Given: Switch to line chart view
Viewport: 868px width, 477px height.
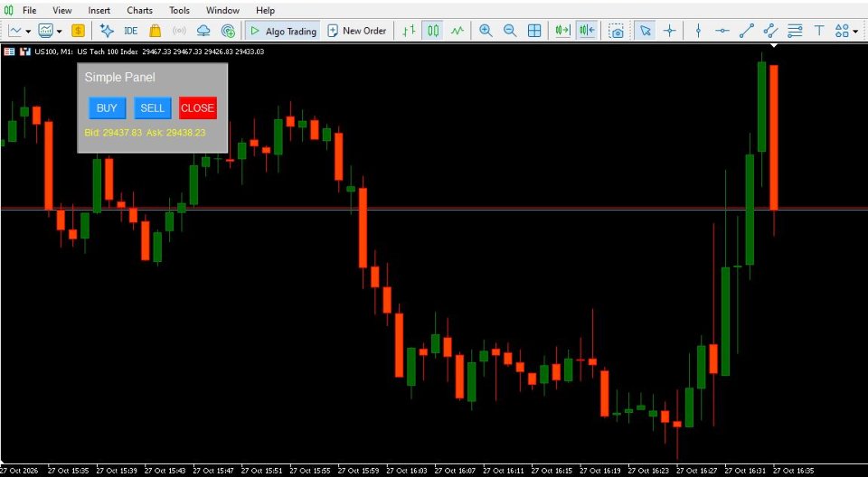Looking at the screenshot, I should [x=458, y=31].
